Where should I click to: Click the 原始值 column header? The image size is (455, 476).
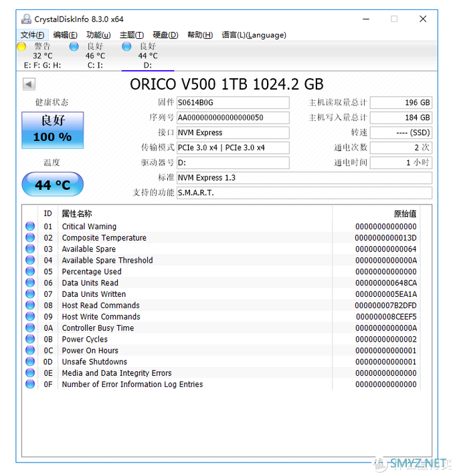point(376,214)
